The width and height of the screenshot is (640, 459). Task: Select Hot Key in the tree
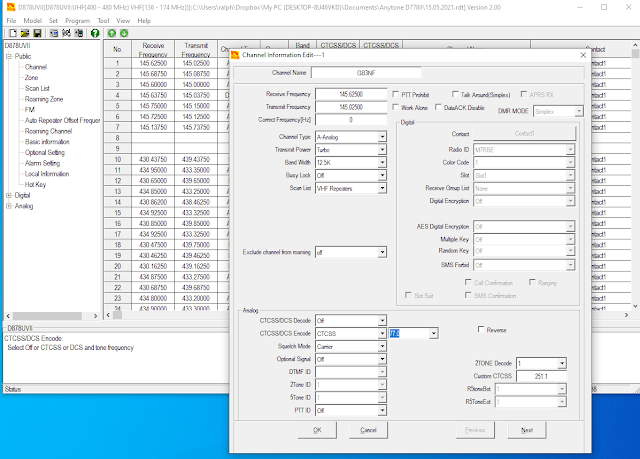(x=36, y=184)
